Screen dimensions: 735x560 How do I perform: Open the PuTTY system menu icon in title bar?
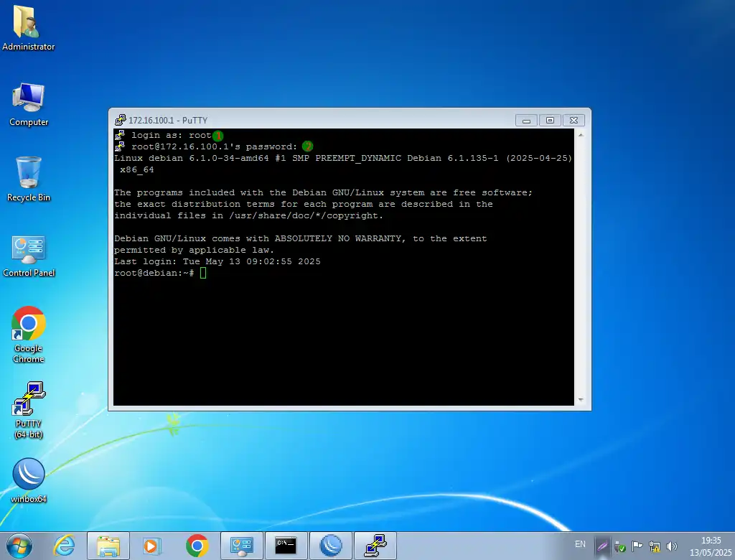[x=120, y=120]
